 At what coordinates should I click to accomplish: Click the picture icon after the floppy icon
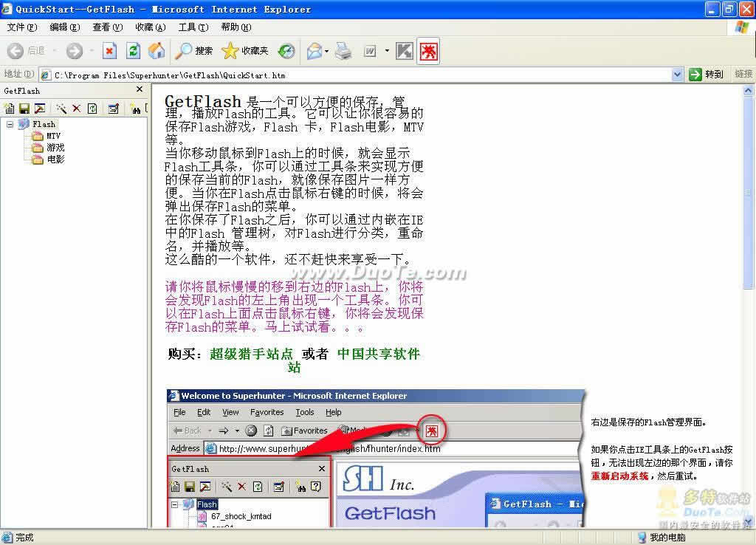point(40,109)
